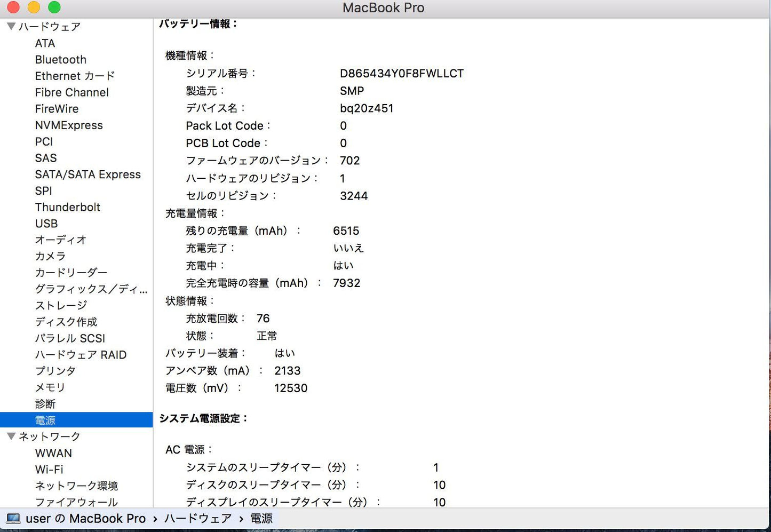Click ハードウェア in the path bar
Screen dimensions: 771x532
pyautogui.click(x=198, y=519)
